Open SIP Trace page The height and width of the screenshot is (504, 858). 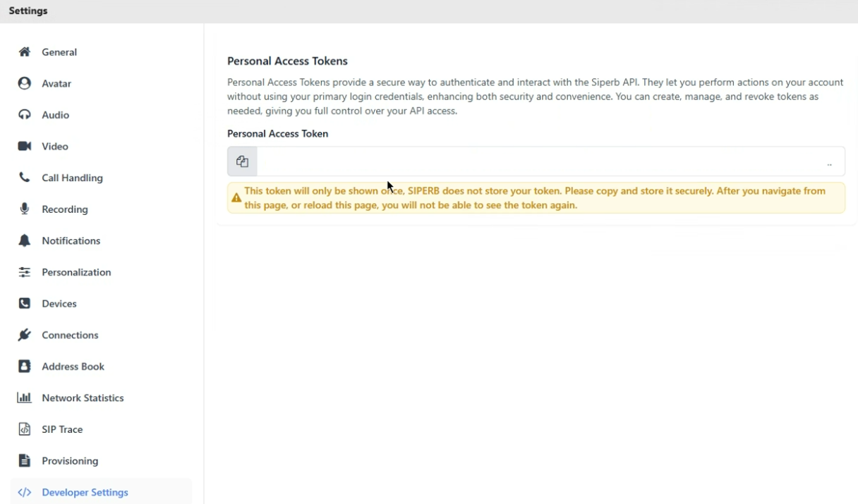click(x=101, y=429)
